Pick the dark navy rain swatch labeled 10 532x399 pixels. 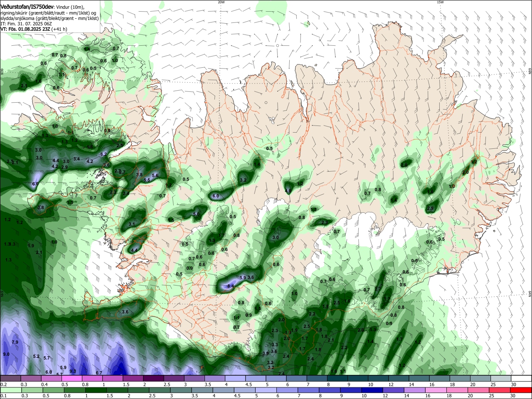point(372,390)
